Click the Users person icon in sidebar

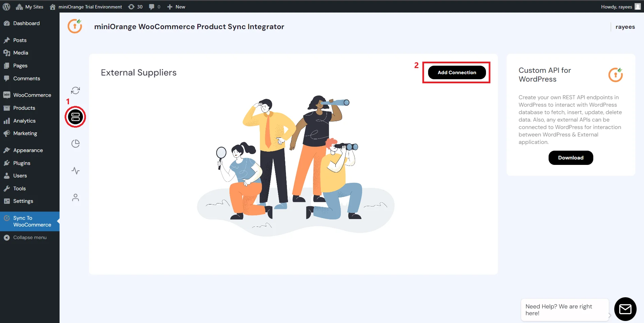7,176
